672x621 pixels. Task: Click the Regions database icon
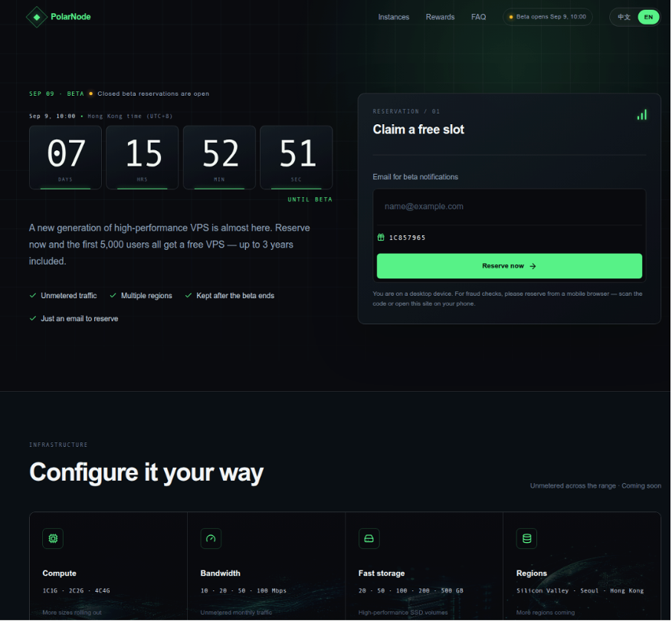(526, 538)
